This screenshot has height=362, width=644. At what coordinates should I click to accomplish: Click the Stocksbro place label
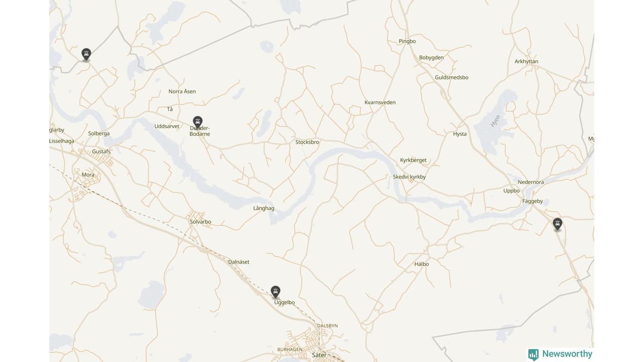[307, 142]
